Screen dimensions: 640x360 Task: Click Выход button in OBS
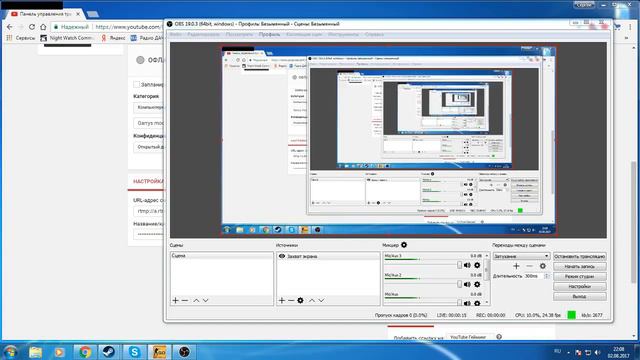click(580, 297)
